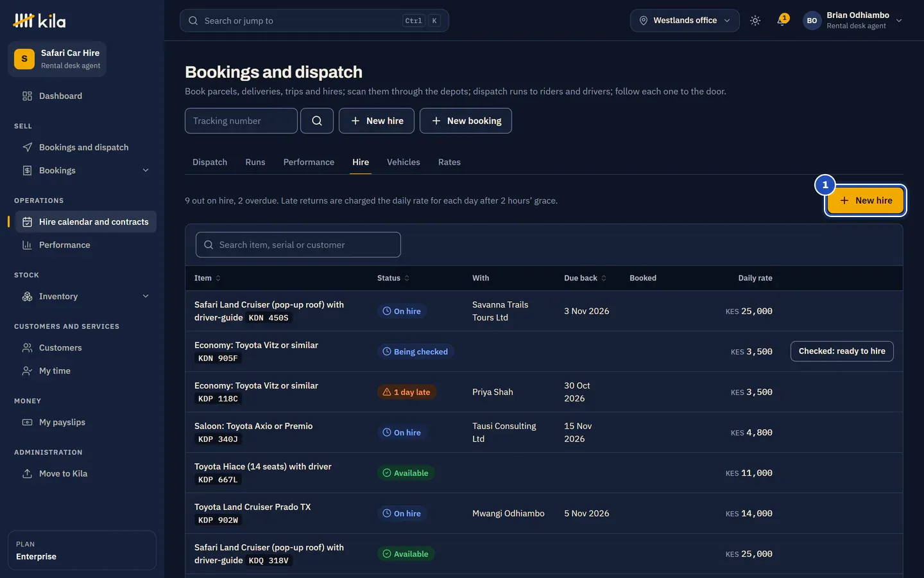Toggle the light/dark theme sun icon
924x578 pixels.
pyautogui.click(x=755, y=21)
